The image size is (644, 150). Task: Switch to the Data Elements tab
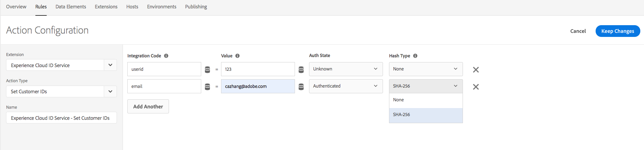tap(71, 7)
